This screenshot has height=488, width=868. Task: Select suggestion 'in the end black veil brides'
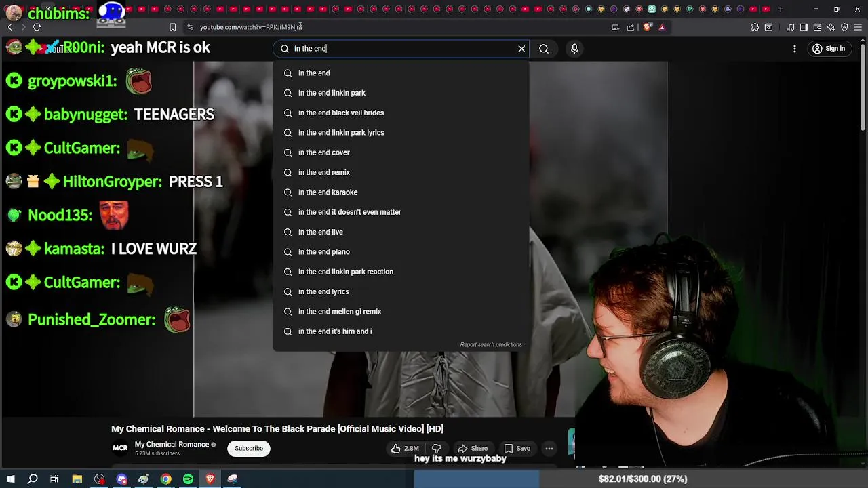click(x=401, y=113)
